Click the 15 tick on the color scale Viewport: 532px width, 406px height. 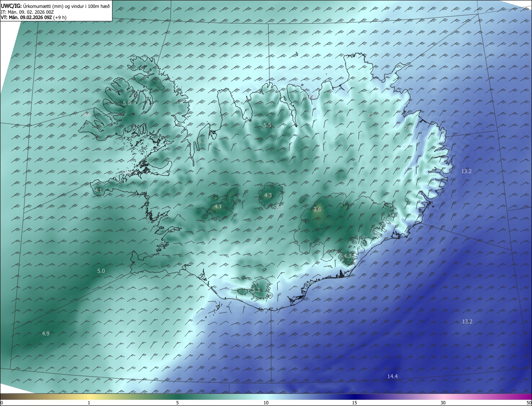pyautogui.click(x=355, y=403)
